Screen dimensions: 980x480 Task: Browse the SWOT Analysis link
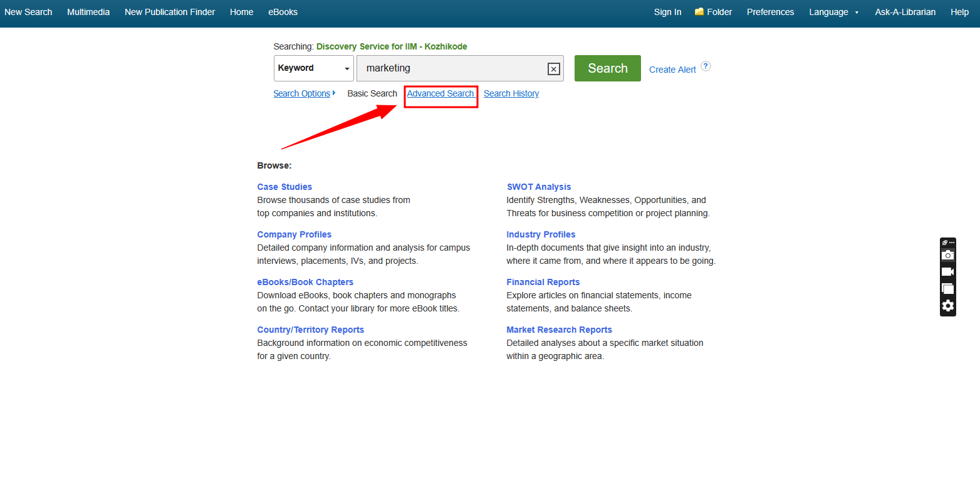tap(538, 187)
